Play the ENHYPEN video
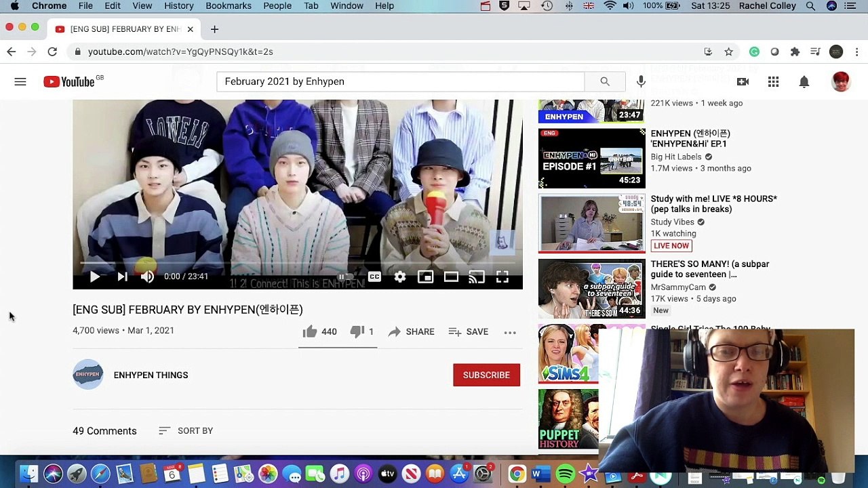Viewport: 868px width, 488px height. point(95,277)
